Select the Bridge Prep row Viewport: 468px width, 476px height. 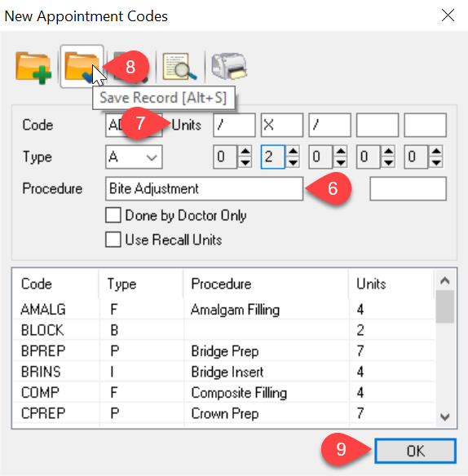point(223,351)
